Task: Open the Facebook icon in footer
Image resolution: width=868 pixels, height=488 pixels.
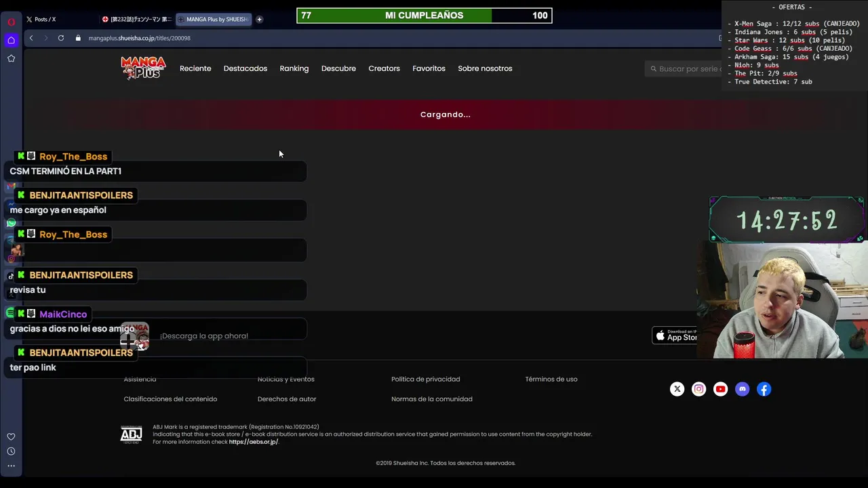Action: pos(764,389)
